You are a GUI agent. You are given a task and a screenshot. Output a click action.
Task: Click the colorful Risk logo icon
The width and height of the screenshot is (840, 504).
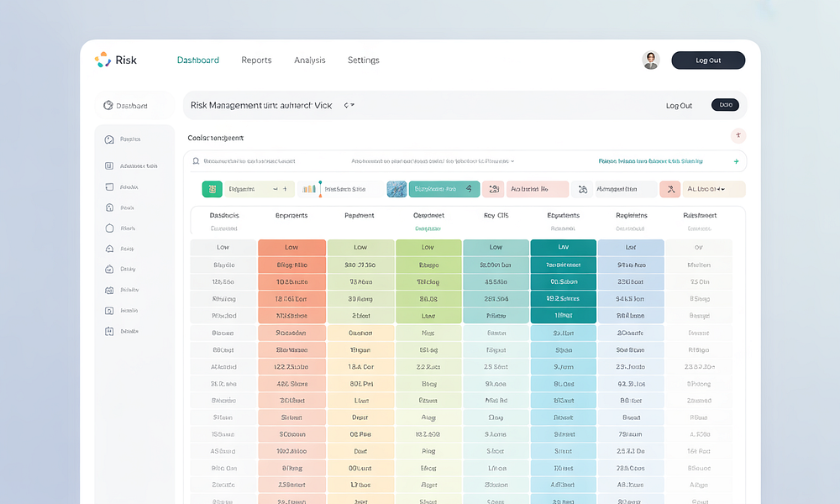102,60
